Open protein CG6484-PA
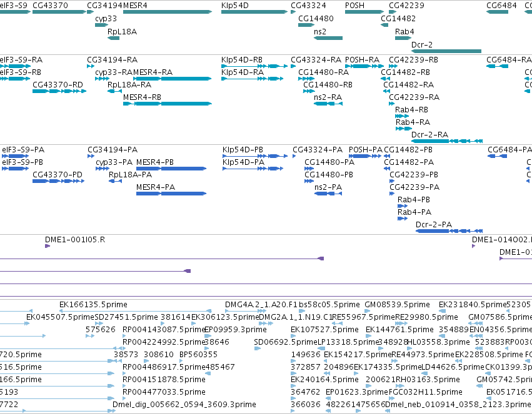 coord(498,156)
